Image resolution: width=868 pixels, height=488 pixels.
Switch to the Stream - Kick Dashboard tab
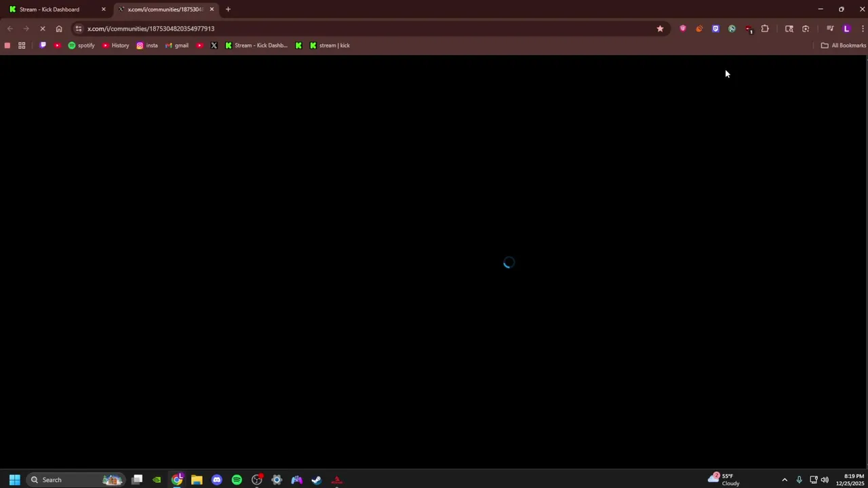point(58,9)
